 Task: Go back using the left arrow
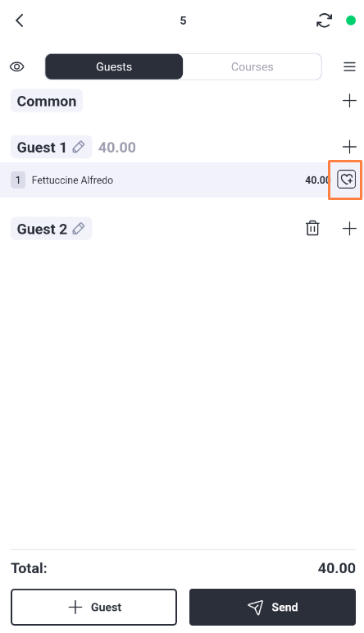click(x=20, y=20)
